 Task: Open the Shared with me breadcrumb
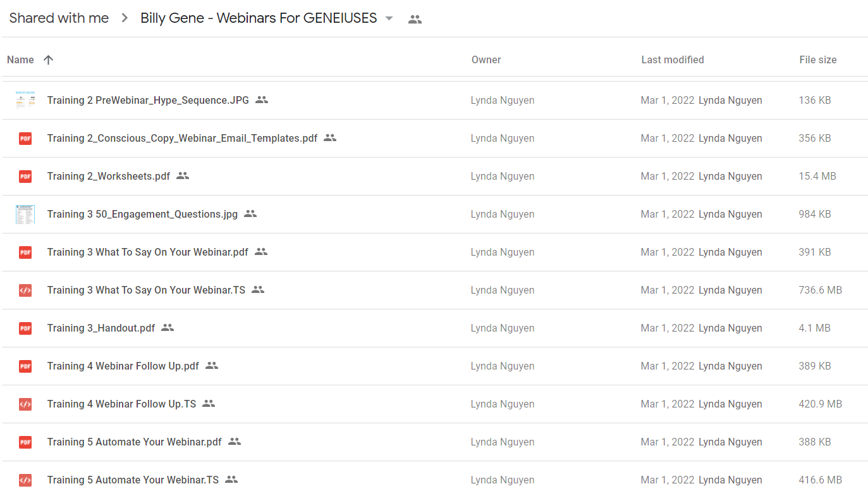click(59, 18)
